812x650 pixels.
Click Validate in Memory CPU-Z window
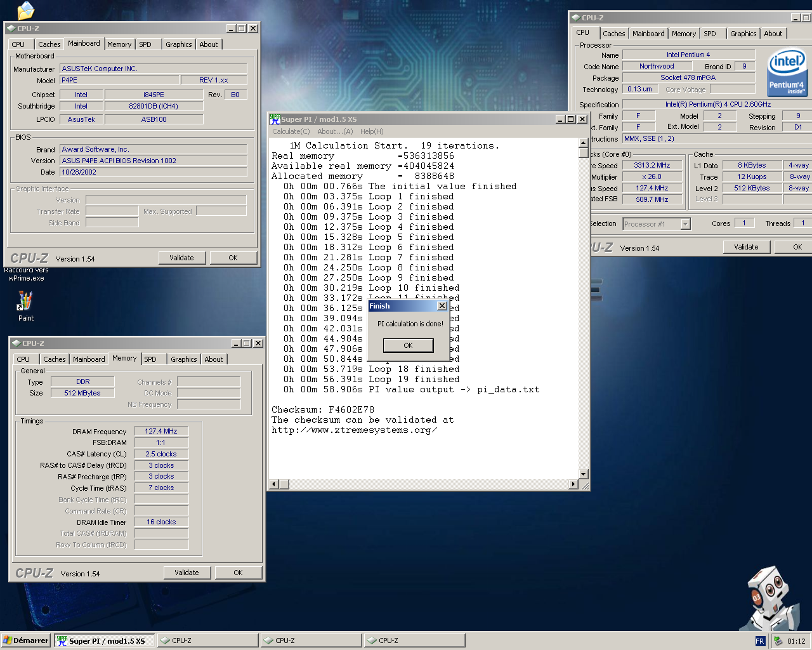(187, 573)
